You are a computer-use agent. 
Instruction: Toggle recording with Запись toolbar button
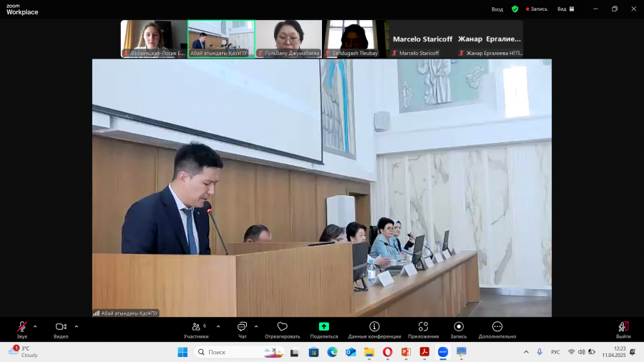tap(459, 330)
